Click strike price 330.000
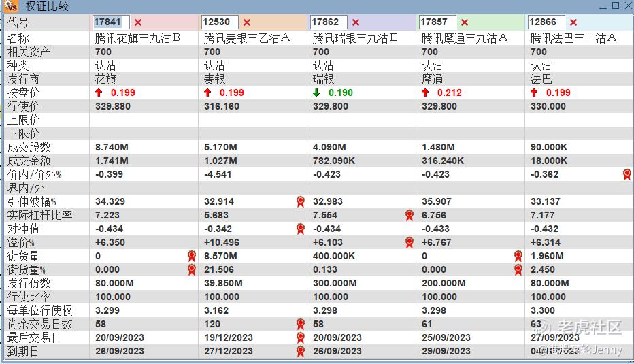This screenshot has width=634, height=364. coord(548,106)
